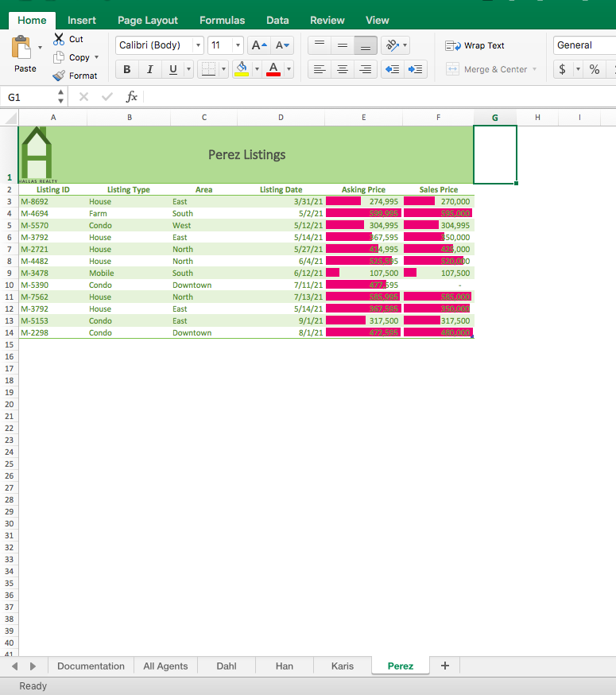
Task: Open the font size dropdown
Action: pos(238,45)
